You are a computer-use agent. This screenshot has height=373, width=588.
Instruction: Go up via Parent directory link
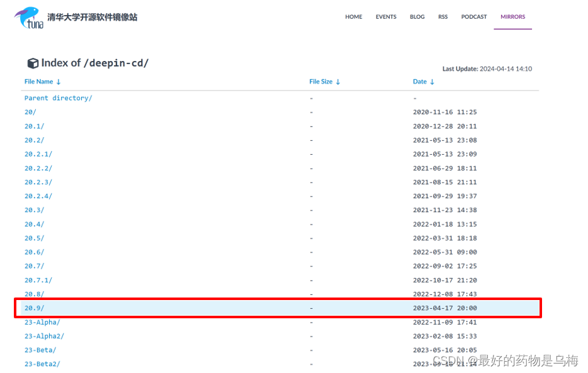click(58, 98)
